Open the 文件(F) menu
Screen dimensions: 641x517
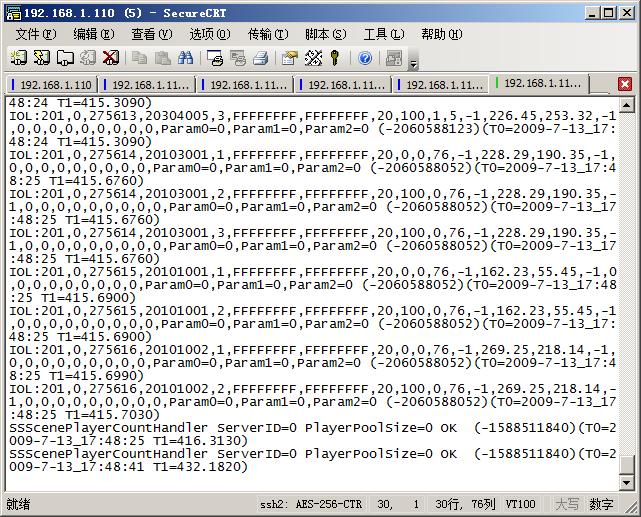point(34,34)
